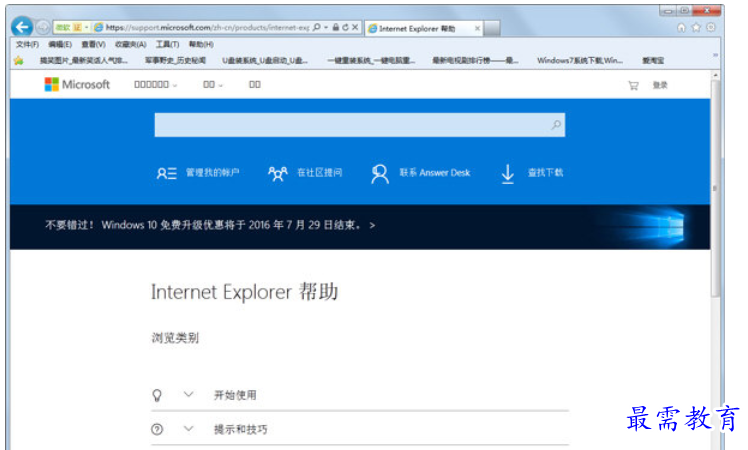748x450 pixels.
Task: Open the 查看(V) menu
Action: pos(94,44)
